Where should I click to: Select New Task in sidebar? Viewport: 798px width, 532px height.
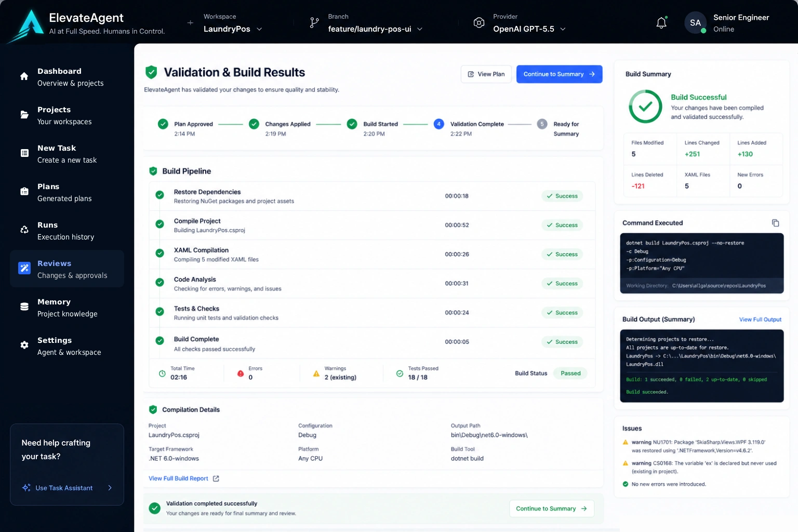(66, 153)
